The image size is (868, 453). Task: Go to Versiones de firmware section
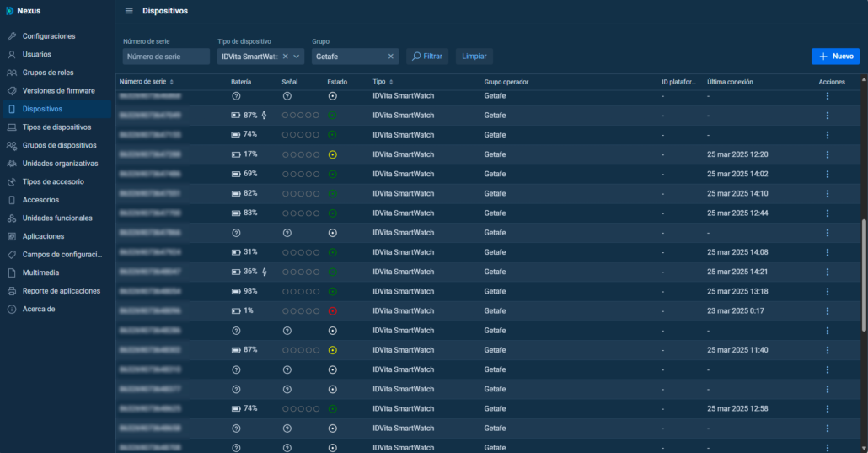coord(58,90)
